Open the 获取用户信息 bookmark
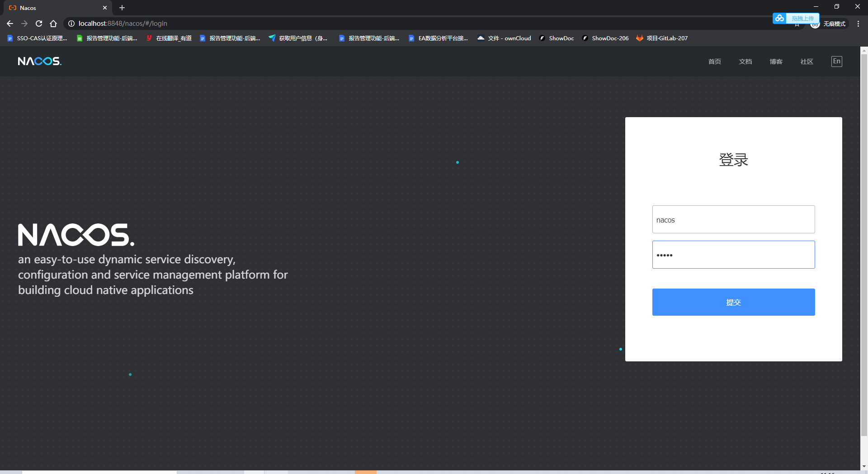Viewport: 868px width, 474px height. [298, 38]
